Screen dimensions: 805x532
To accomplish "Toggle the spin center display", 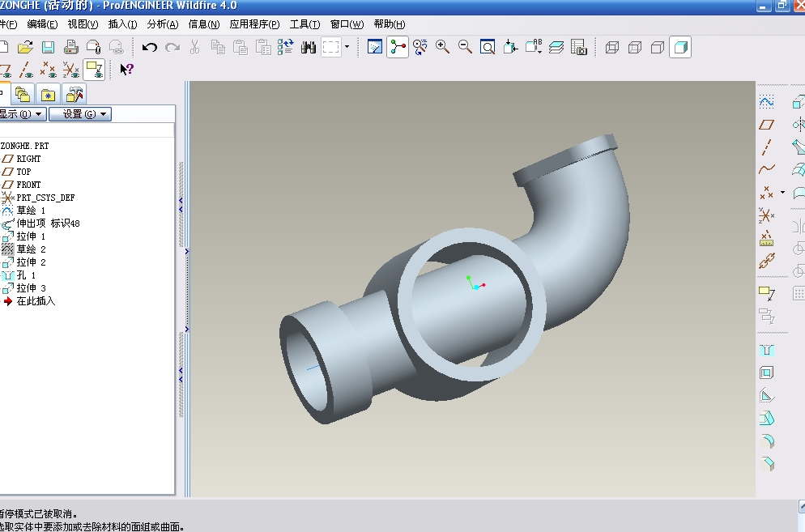I will click(398, 47).
